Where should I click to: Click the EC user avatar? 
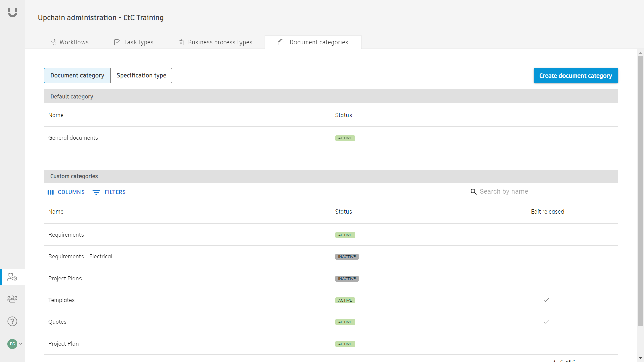pyautogui.click(x=12, y=344)
